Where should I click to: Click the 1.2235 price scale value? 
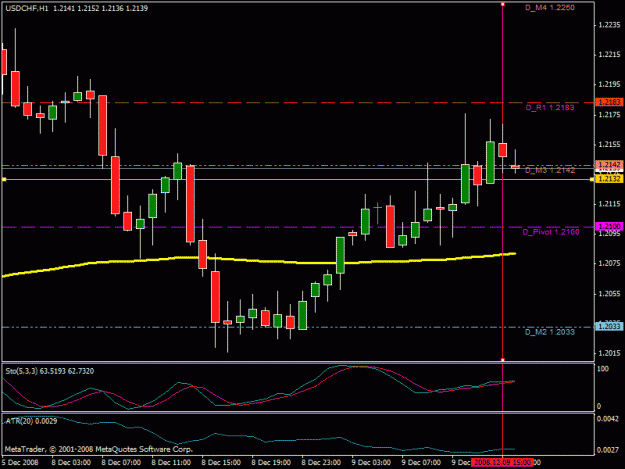(x=610, y=25)
